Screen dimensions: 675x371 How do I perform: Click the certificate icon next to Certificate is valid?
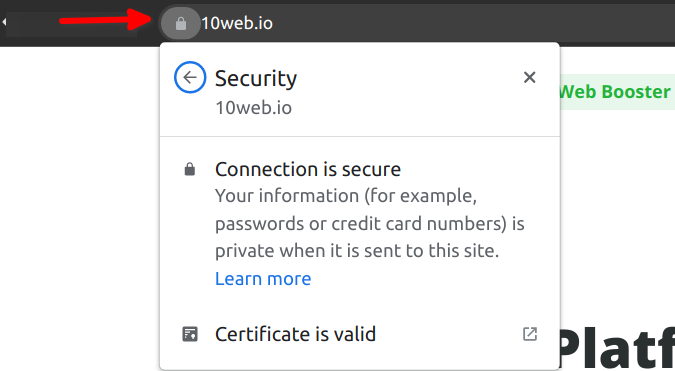pyautogui.click(x=190, y=334)
